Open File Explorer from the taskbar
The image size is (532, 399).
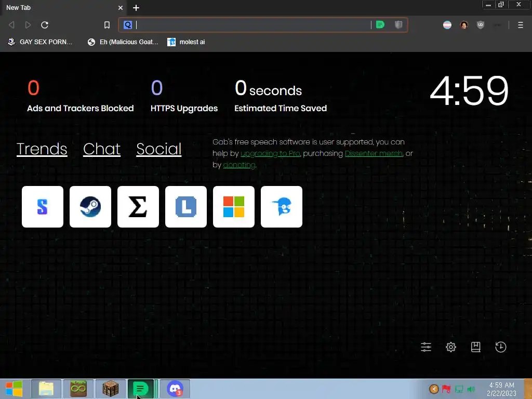pos(46,389)
